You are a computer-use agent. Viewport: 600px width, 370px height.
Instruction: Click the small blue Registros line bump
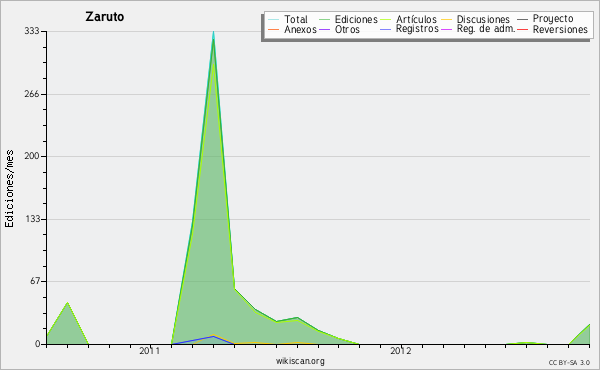[214, 337]
